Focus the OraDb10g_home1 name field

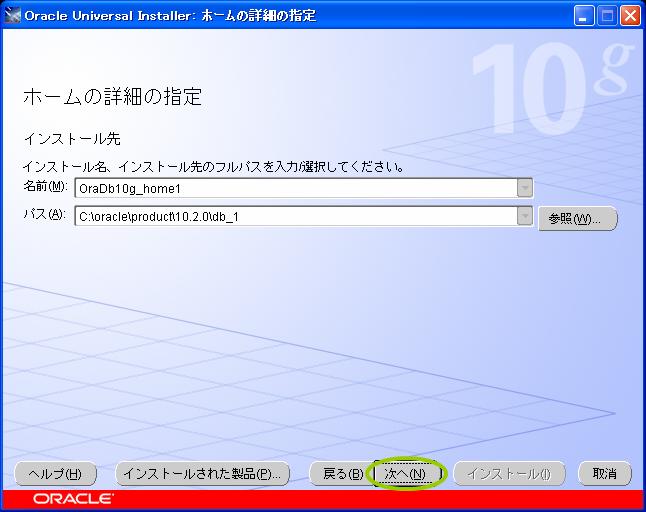tap(296, 188)
